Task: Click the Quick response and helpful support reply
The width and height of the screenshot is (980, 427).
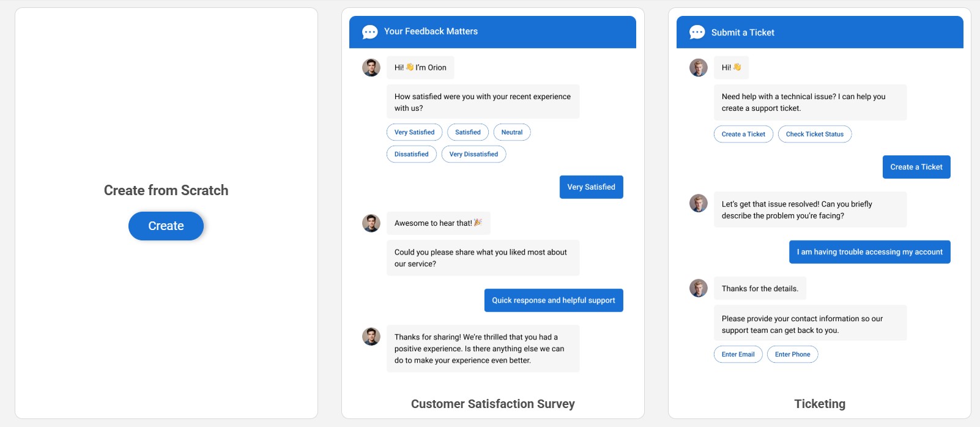Action: pyautogui.click(x=553, y=300)
